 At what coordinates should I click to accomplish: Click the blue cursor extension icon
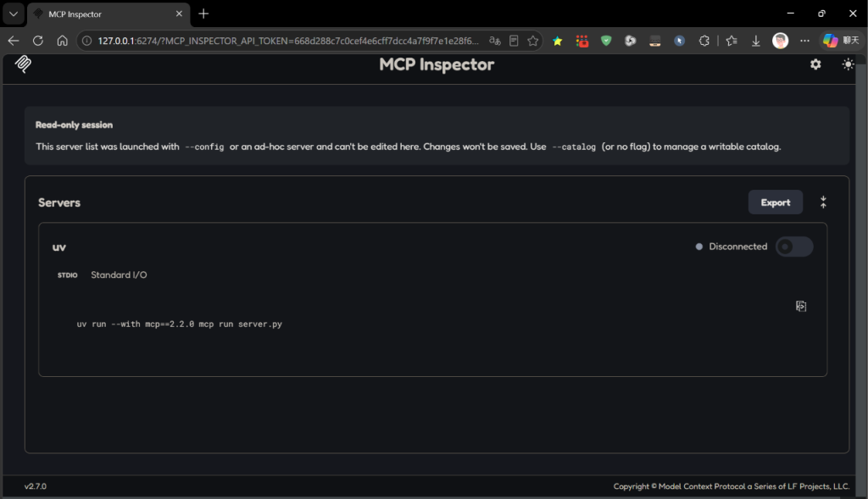[679, 41]
